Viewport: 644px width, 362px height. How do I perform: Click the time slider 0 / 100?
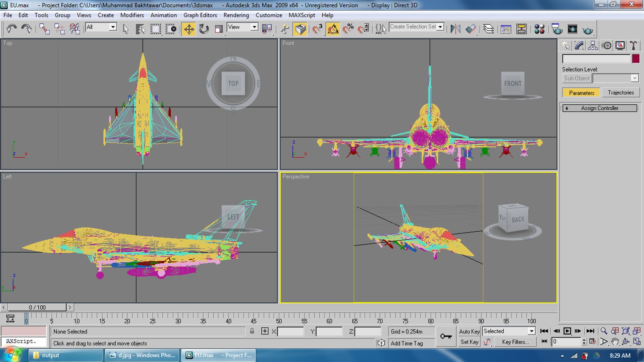(37, 307)
